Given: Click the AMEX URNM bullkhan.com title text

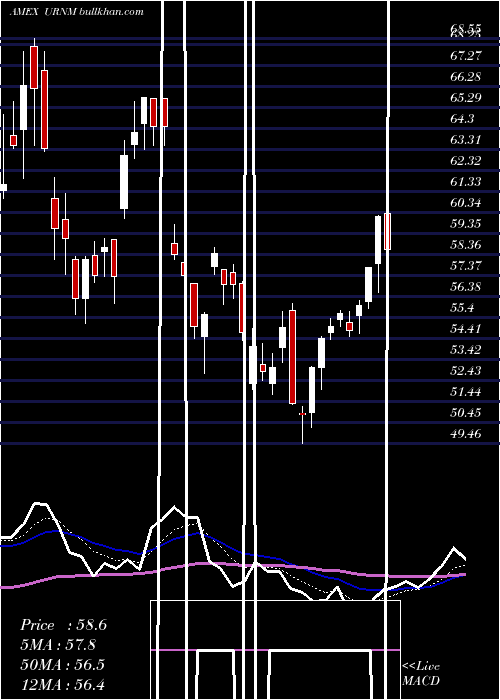Looking at the screenshot, I should pos(76,12).
